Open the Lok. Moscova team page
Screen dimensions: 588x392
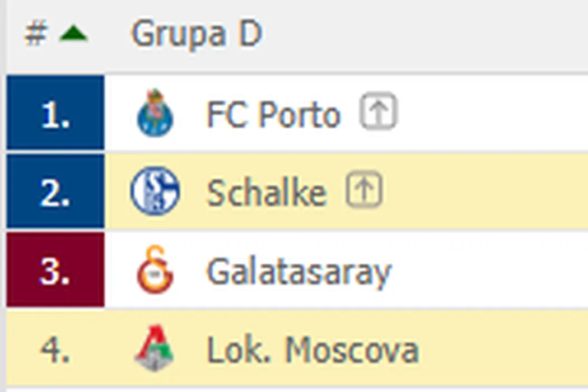312,351
